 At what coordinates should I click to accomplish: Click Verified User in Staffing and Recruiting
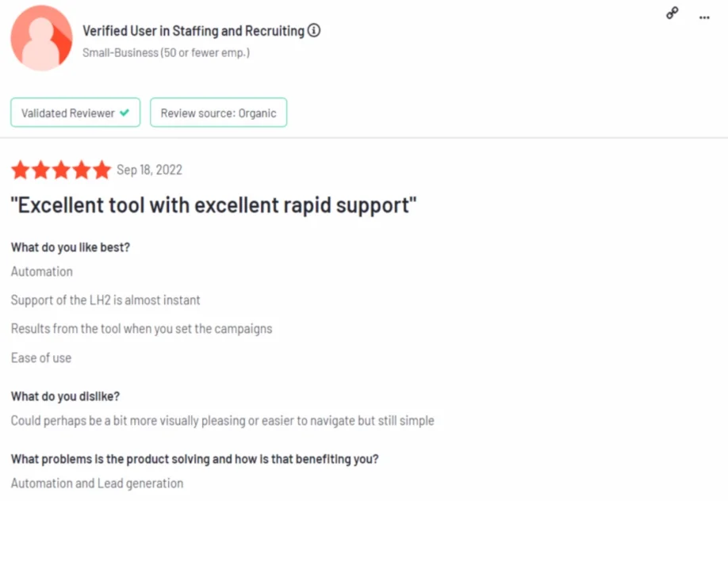[193, 31]
